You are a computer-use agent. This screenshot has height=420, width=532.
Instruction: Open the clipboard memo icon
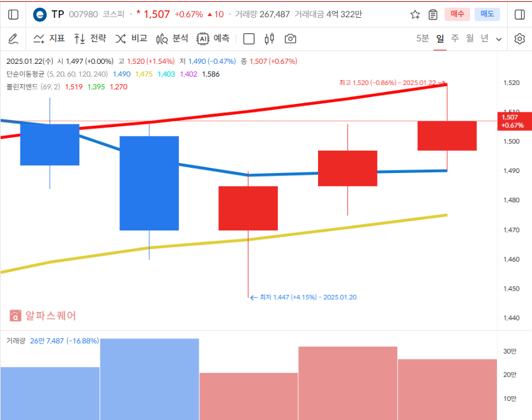pos(433,15)
